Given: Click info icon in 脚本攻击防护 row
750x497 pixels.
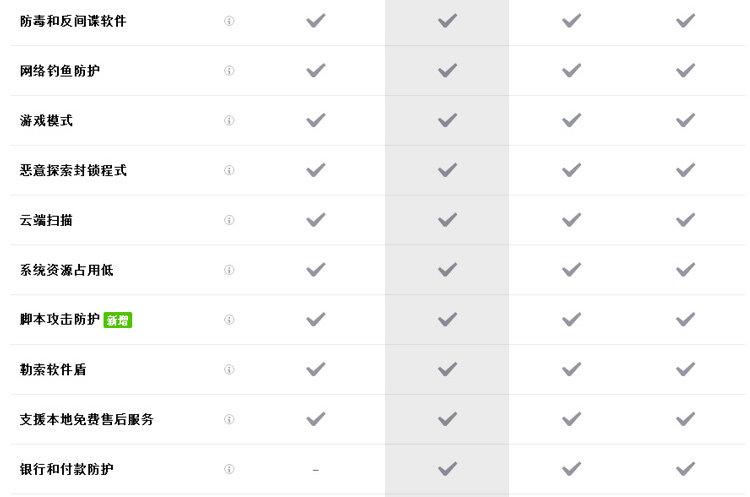Looking at the screenshot, I should (229, 320).
